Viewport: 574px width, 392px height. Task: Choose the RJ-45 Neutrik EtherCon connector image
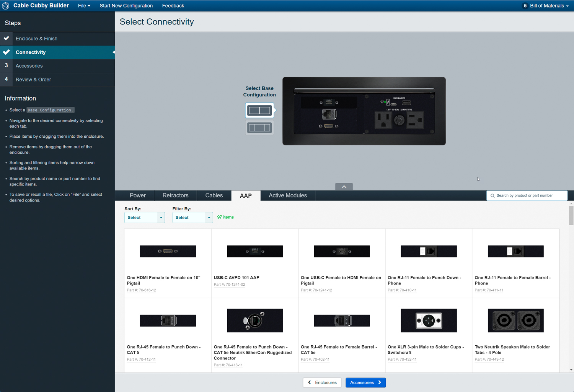254,320
